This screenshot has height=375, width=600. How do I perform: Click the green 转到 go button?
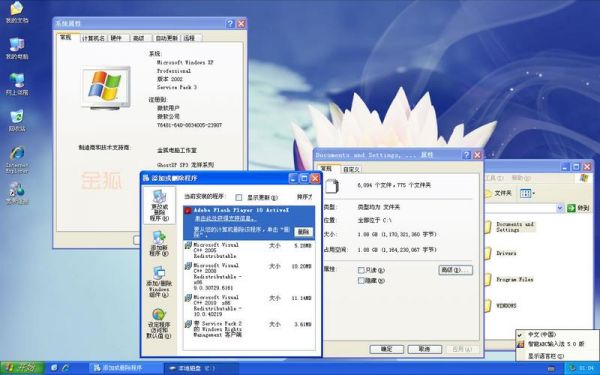coord(578,208)
